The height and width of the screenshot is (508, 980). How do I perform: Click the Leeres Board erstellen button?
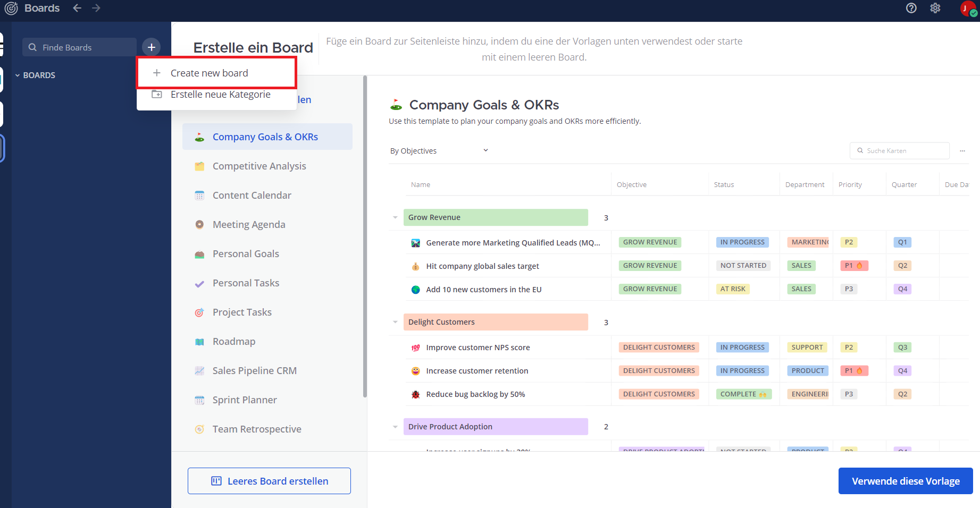point(269,481)
